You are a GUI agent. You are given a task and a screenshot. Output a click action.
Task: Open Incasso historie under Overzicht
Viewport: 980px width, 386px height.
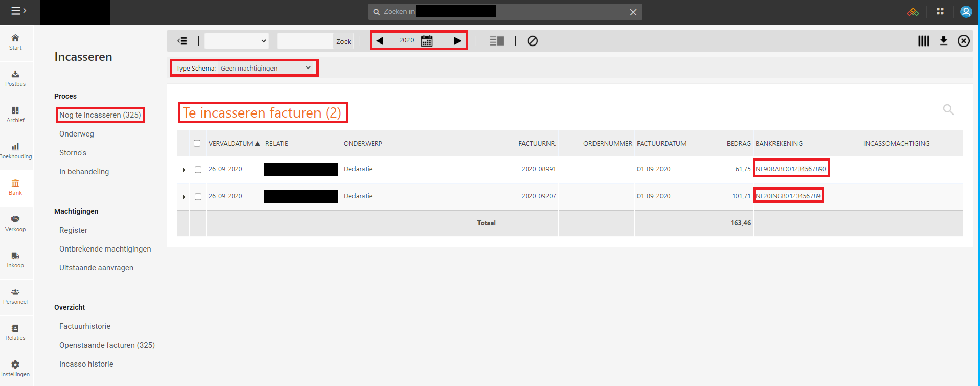86,364
